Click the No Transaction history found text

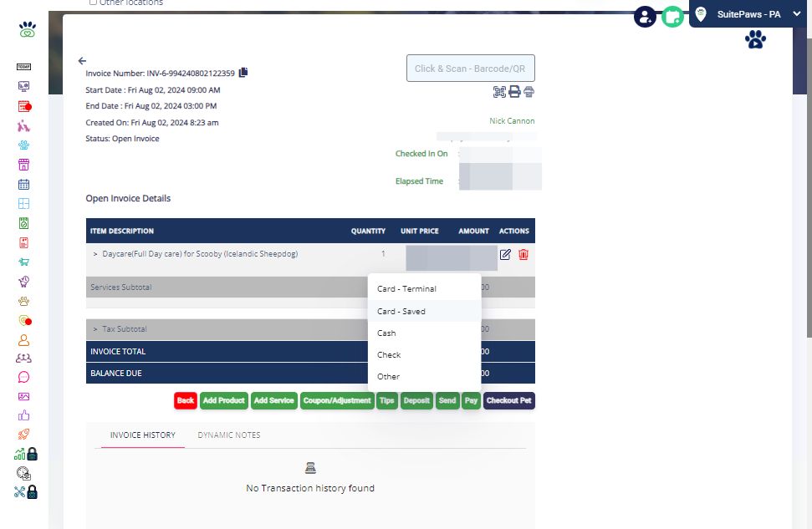point(310,488)
